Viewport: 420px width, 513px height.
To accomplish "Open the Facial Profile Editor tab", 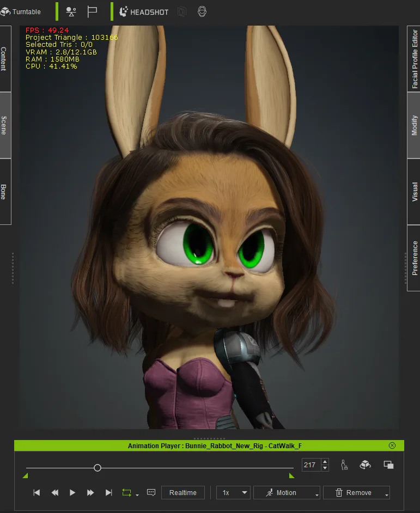I will (414, 59).
